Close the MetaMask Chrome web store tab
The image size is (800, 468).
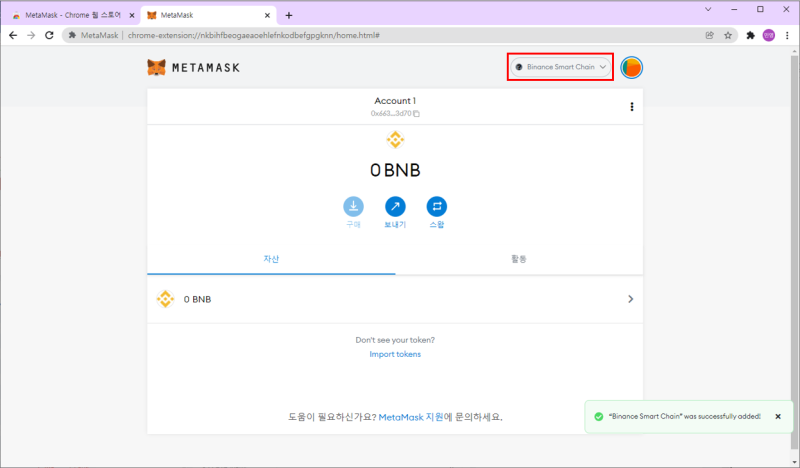click(132, 15)
